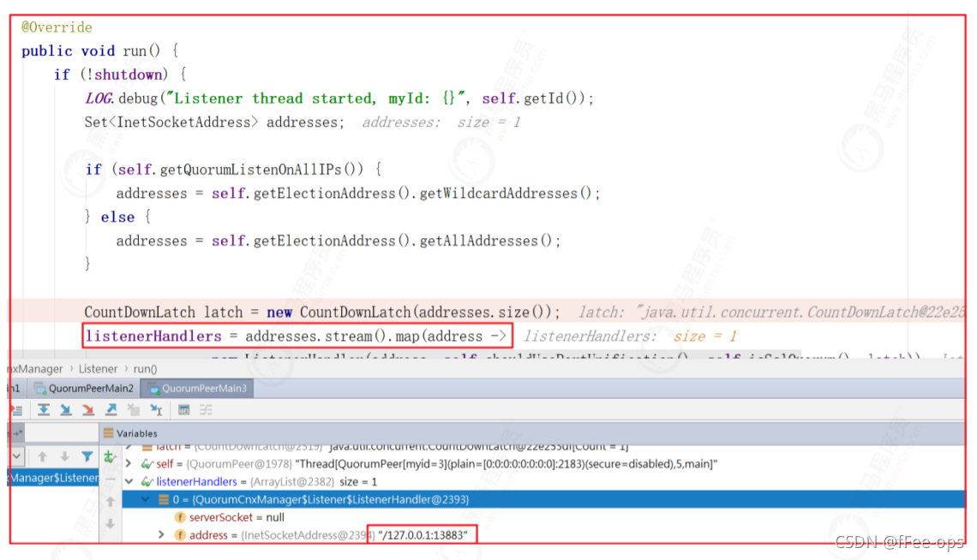
Task: Click the LOG.debug statement line
Action: pyautogui.click(x=339, y=98)
